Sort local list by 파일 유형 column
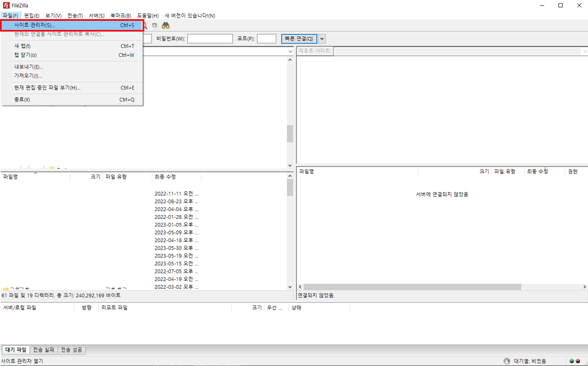Viewport: 588px width, 366px height. point(127,177)
